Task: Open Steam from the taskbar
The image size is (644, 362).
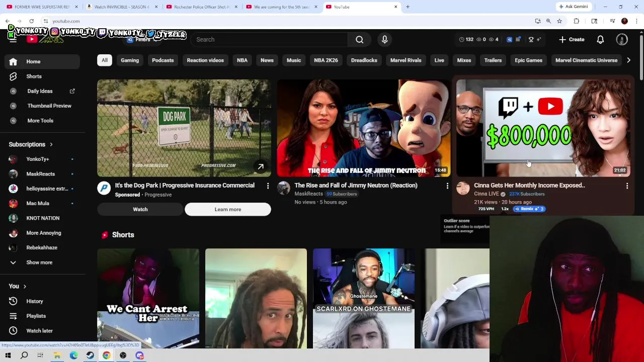Action: pos(90,355)
